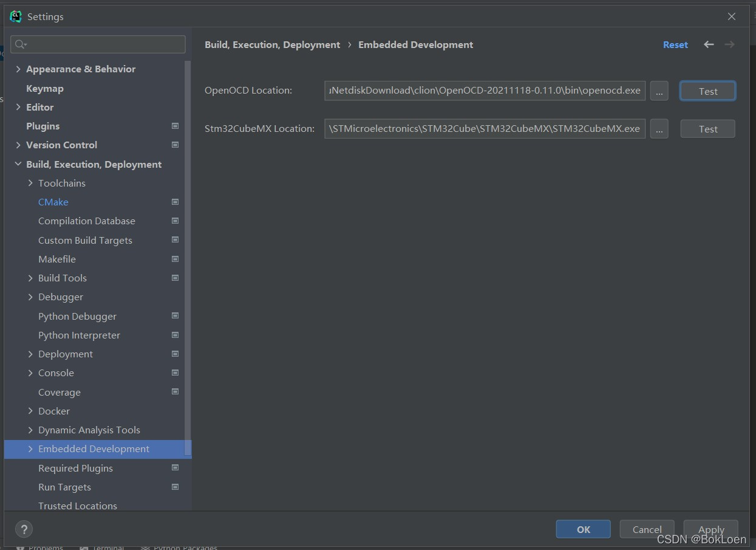Select Coverage settings
The width and height of the screenshot is (756, 550).
coord(60,392)
